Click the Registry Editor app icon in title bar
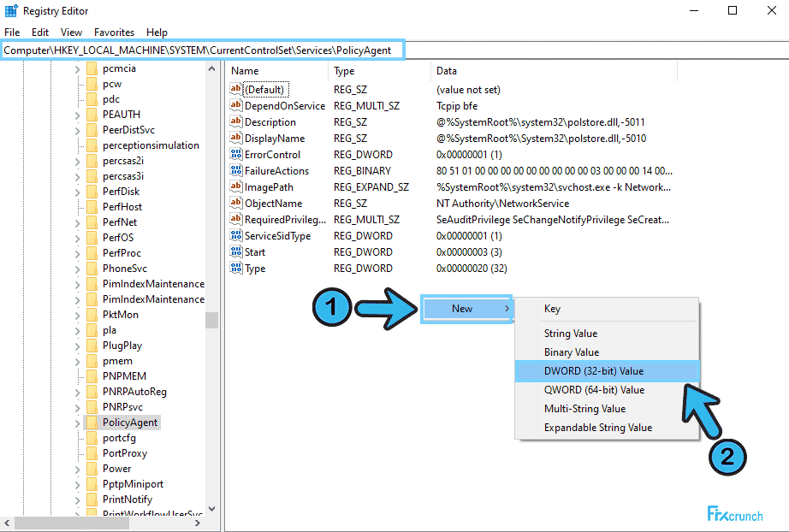 (11, 10)
